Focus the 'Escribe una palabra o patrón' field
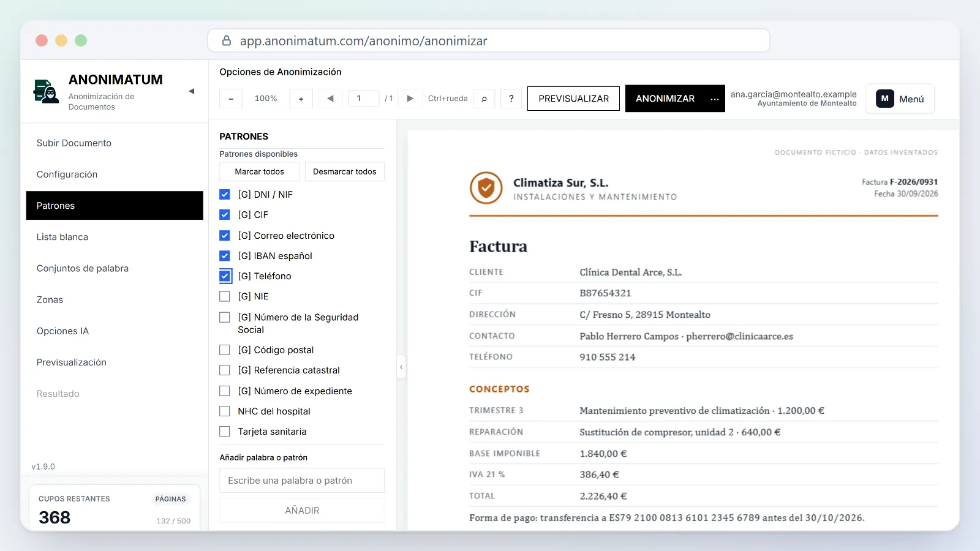This screenshot has width=980, height=551. pos(302,481)
